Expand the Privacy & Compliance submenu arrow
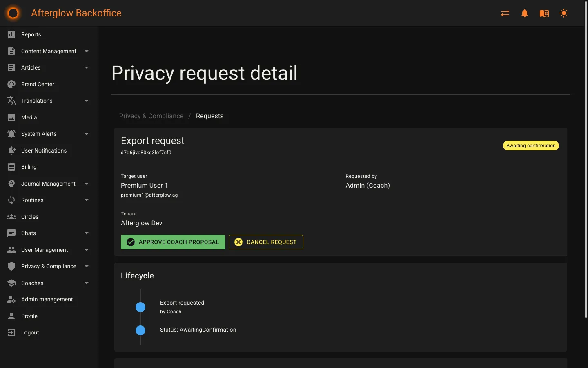The height and width of the screenshot is (368, 588). (x=87, y=266)
